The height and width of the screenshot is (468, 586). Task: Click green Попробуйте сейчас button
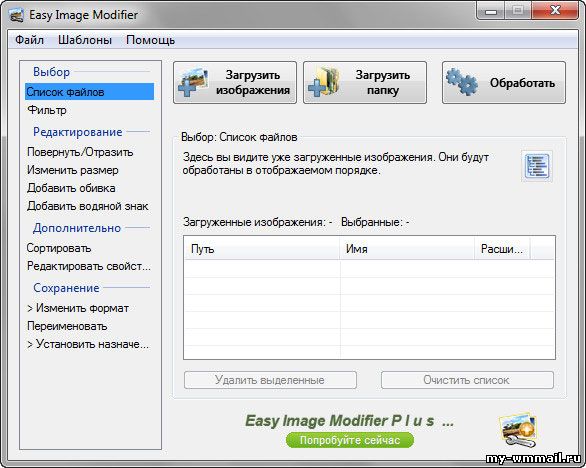[x=350, y=440]
